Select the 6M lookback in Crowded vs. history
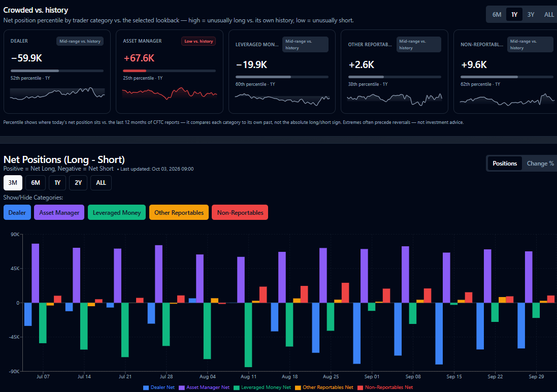 point(497,15)
